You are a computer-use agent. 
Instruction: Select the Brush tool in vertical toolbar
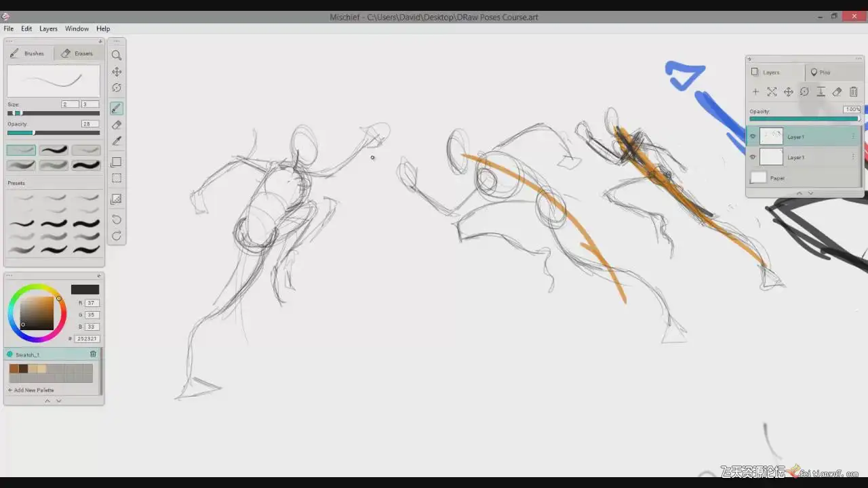pos(117,108)
